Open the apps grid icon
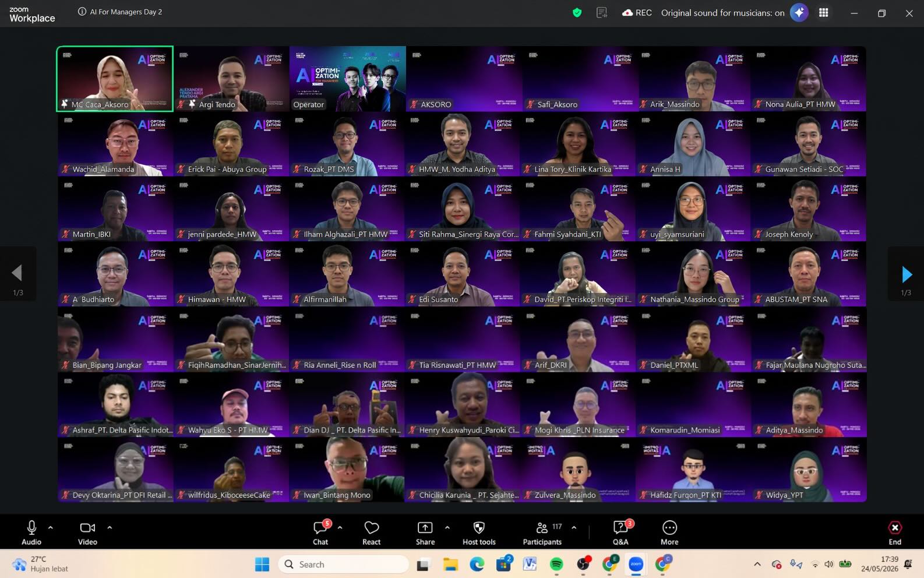The image size is (924, 578). (x=823, y=12)
